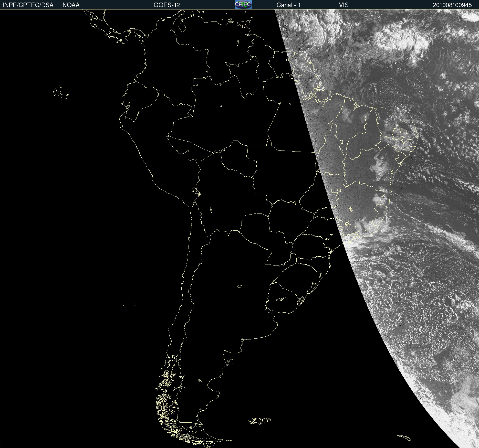Select the Falkland Islands outline

(259, 421)
